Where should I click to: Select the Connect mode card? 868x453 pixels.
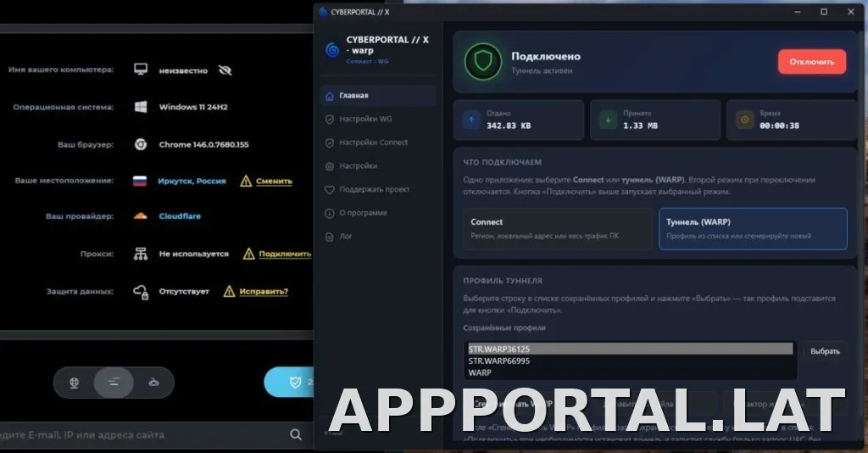pyautogui.click(x=558, y=229)
